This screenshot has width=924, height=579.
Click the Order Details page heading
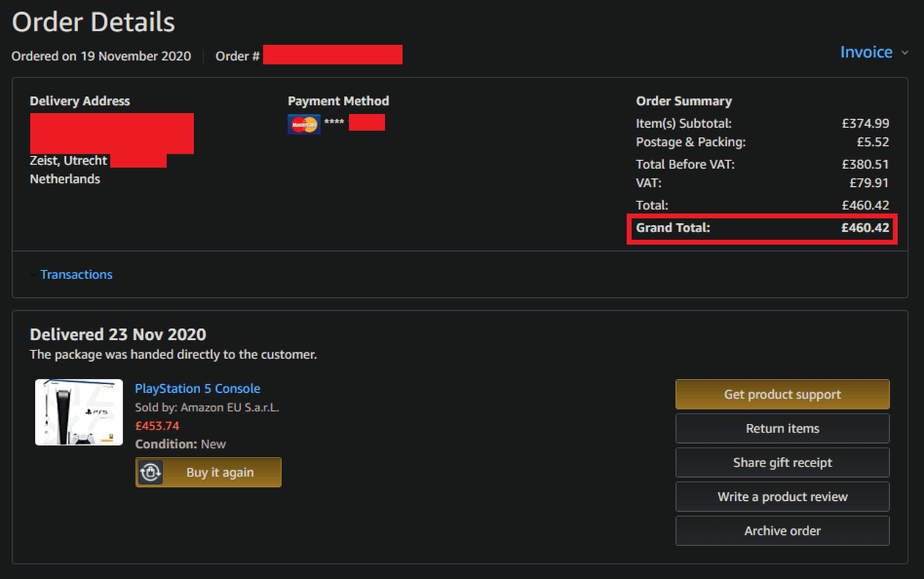[x=93, y=23]
